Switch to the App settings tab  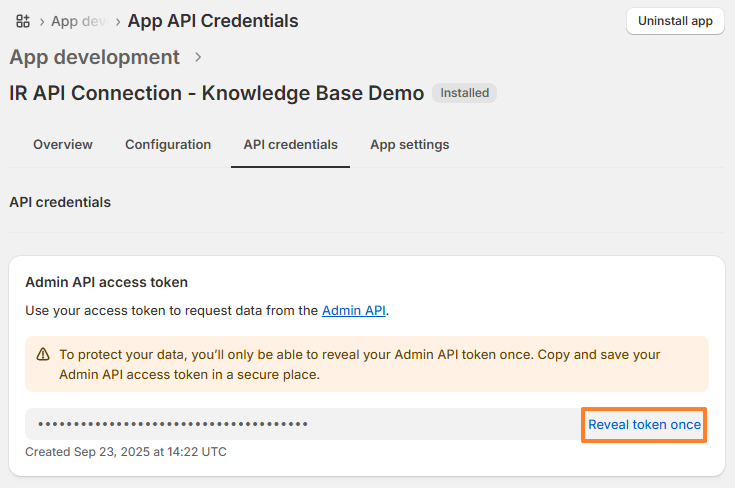(x=409, y=145)
